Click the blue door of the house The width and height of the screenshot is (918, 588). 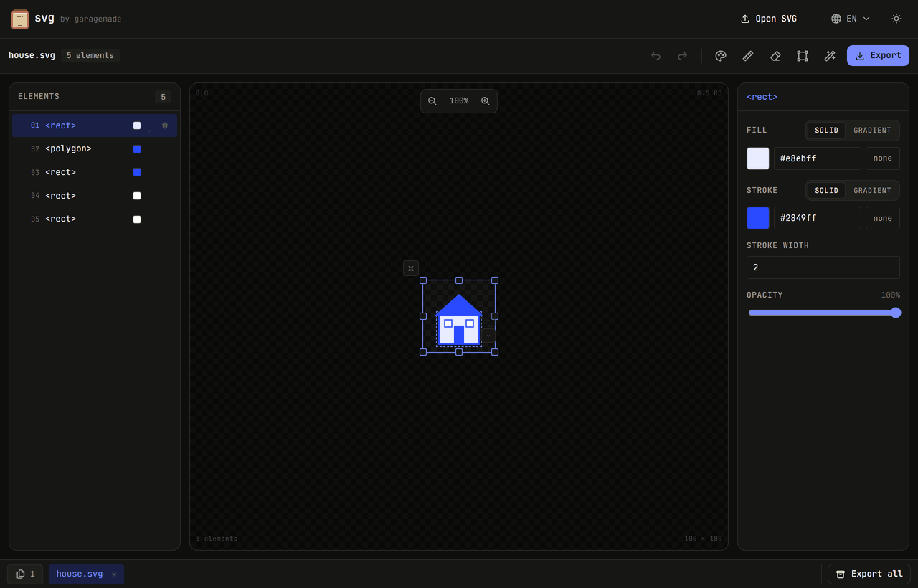(459, 335)
